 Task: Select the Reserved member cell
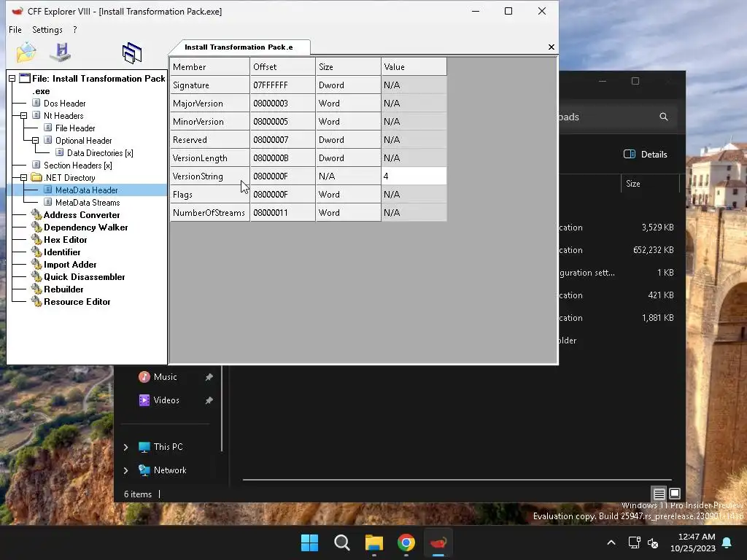pyautogui.click(x=209, y=140)
